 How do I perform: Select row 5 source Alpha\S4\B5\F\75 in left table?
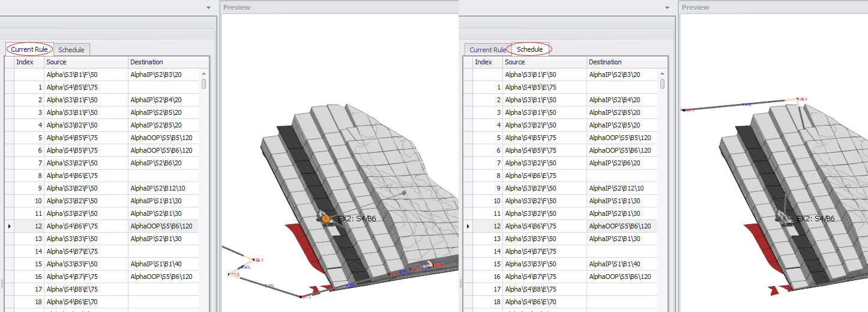coord(72,138)
